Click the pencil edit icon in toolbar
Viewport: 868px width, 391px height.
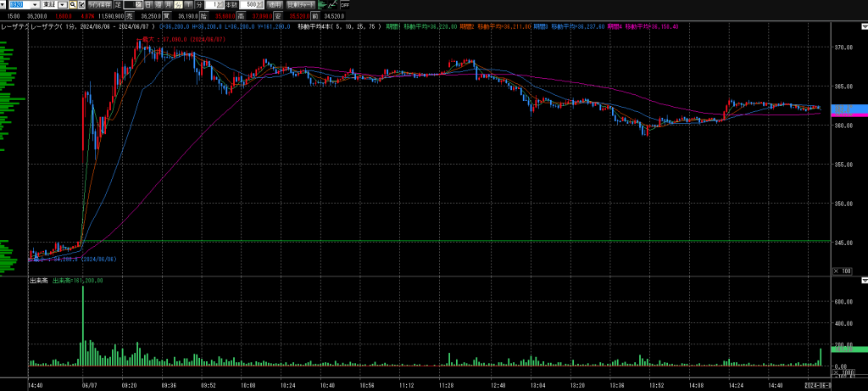coord(81,5)
